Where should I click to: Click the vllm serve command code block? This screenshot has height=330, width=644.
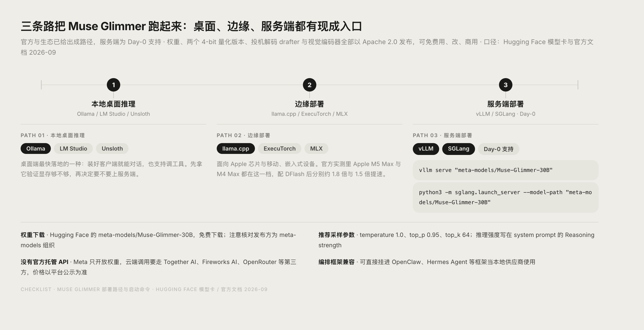[506, 170]
